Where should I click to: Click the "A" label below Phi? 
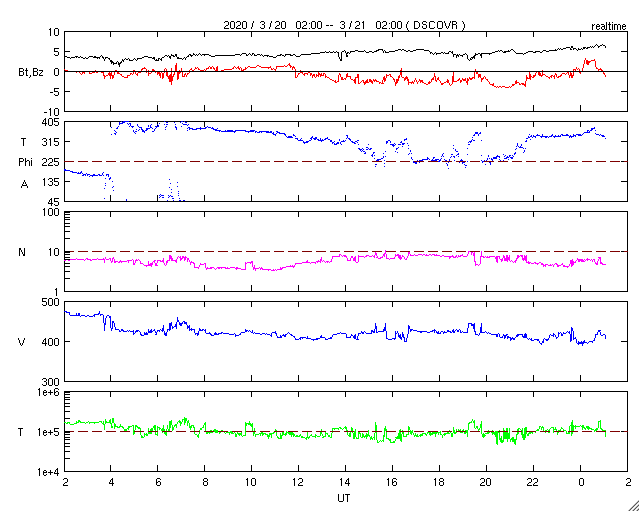click(x=24, y=185)
